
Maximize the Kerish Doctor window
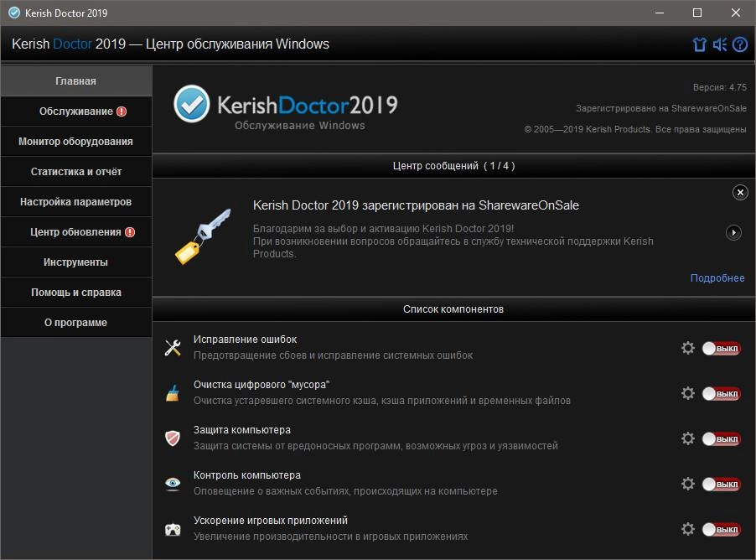coord(697,13)
